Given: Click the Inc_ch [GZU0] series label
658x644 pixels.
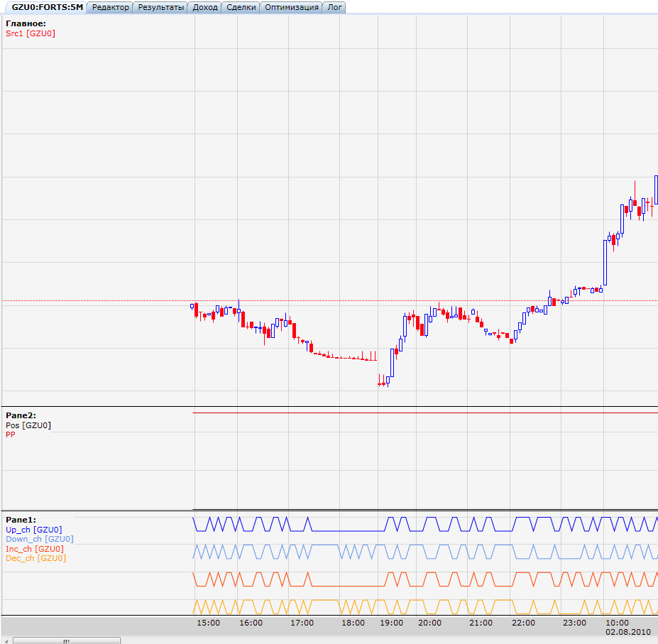Looking at the screenshot, I should (34, 549).
